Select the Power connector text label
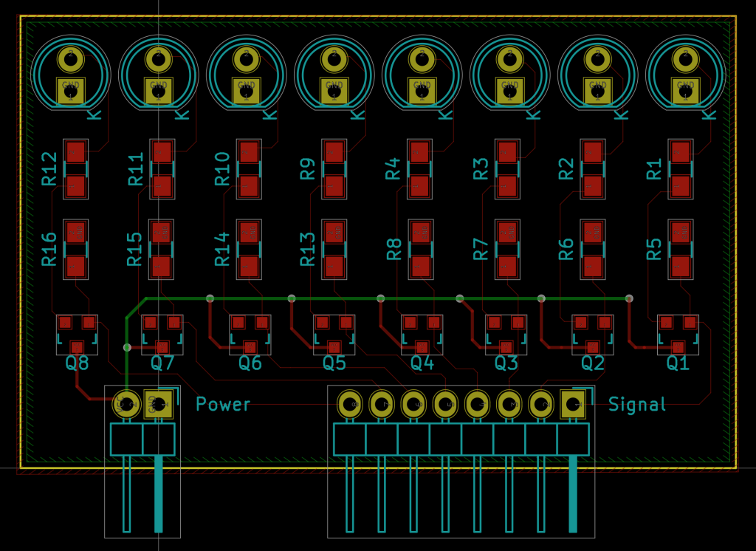 click(x=221, y=405)
